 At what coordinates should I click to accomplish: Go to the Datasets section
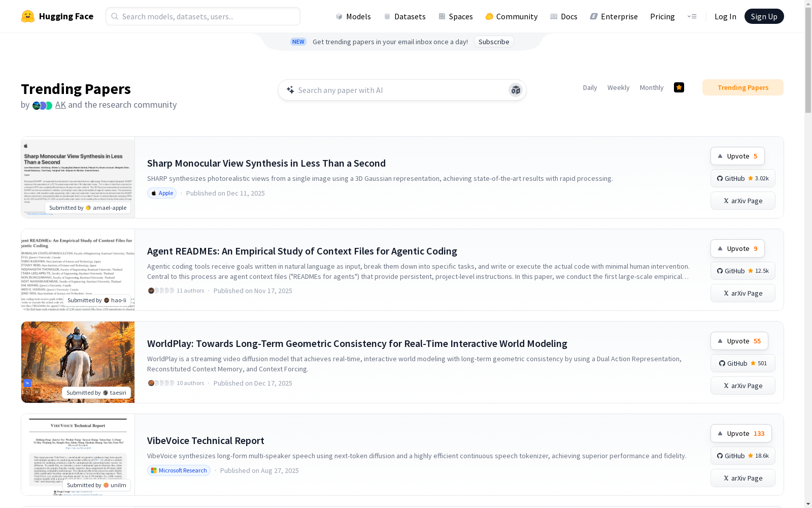(x=404, y=16)
